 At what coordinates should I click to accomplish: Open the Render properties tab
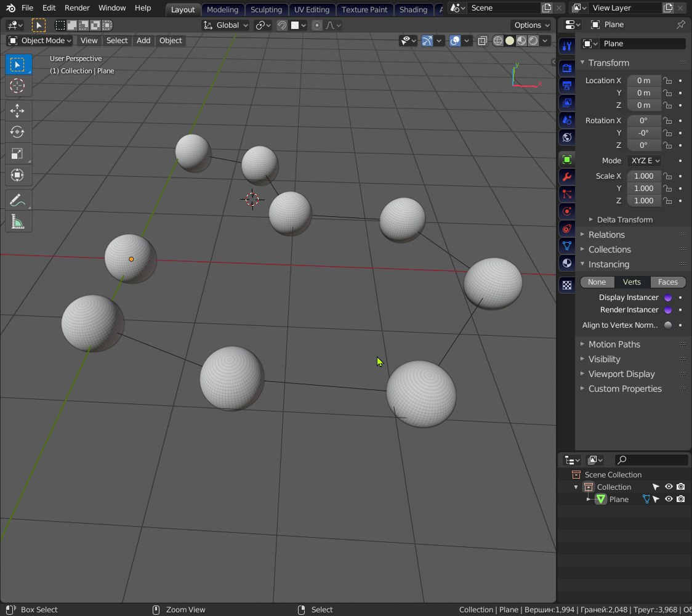(567, 68)
